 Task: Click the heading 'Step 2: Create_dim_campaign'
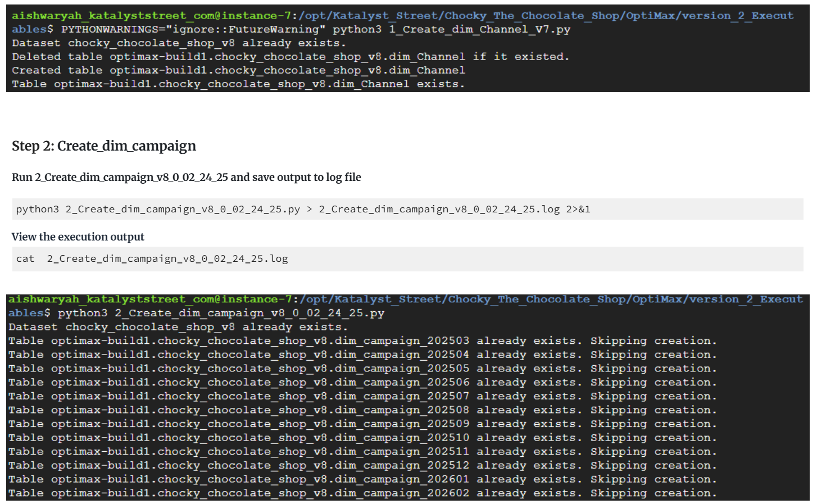click(104, 146)
